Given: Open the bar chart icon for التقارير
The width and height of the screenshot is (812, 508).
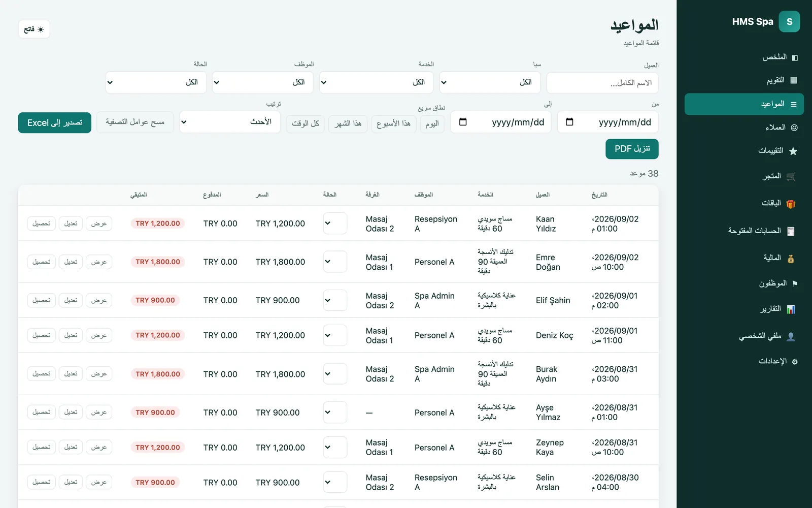Looking at the screenshot, I should 791,309.
